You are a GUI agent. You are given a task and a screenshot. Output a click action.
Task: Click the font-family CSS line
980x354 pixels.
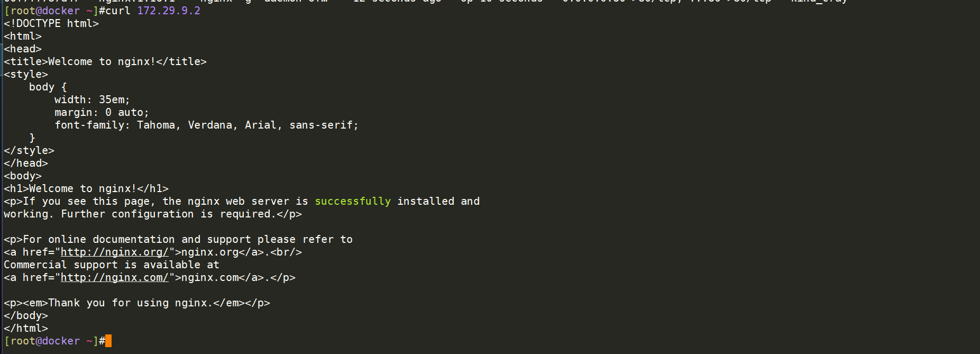(206, 125)
